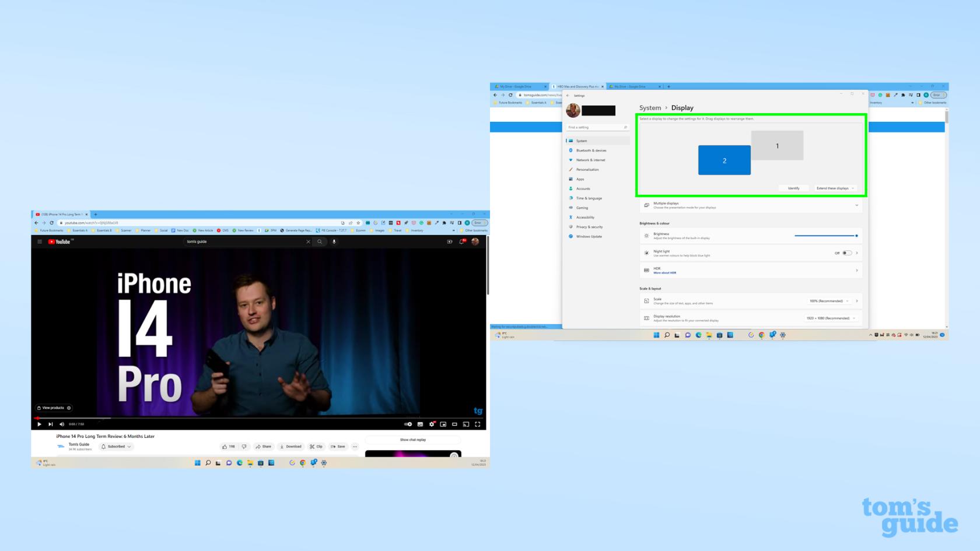Open the YouTube hamburger guide menu
980x551 pixels.
[x=40, y=241]
